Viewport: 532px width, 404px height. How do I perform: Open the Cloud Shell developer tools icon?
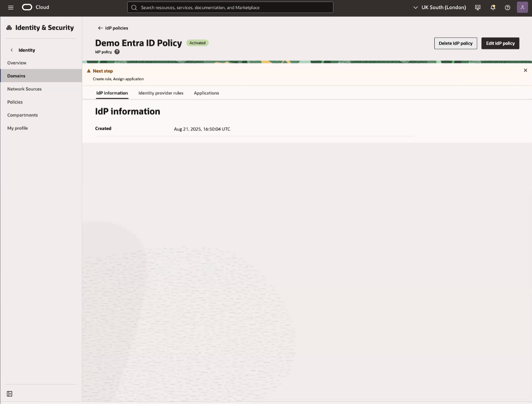(x=478, y=8)
